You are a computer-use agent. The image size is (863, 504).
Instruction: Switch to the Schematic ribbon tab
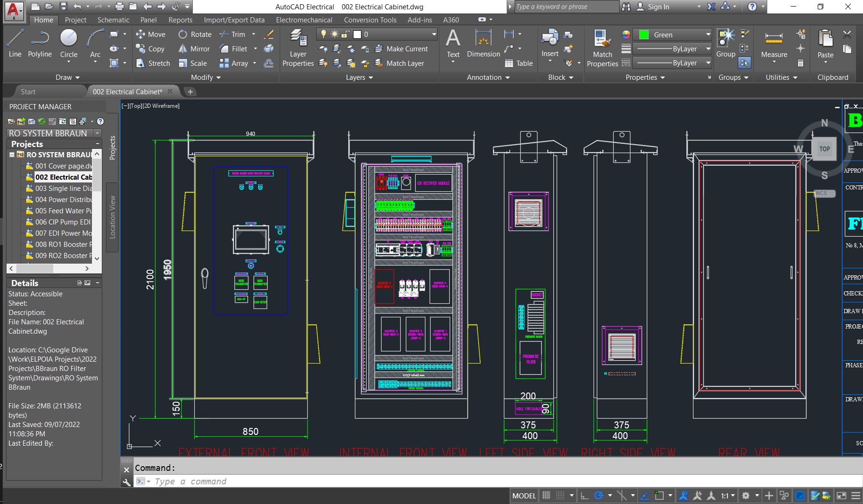(x=113, y=20)
